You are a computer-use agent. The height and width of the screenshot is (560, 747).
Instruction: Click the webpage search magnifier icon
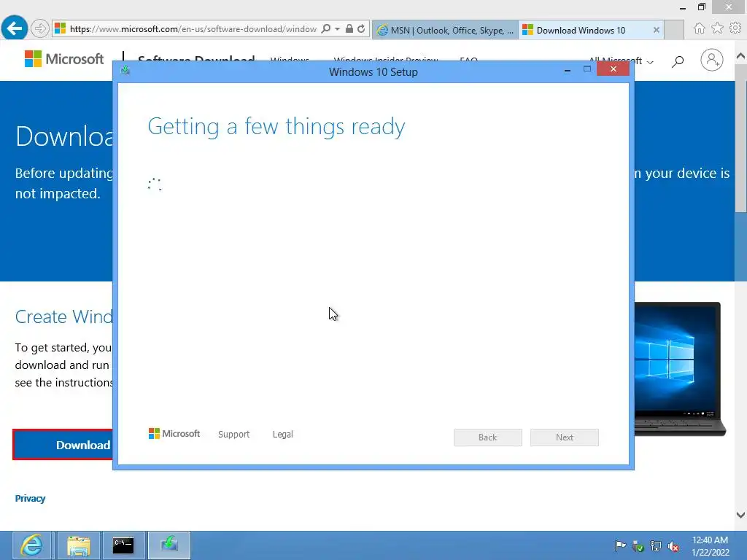pyautogui.click(x=678, y=61)
